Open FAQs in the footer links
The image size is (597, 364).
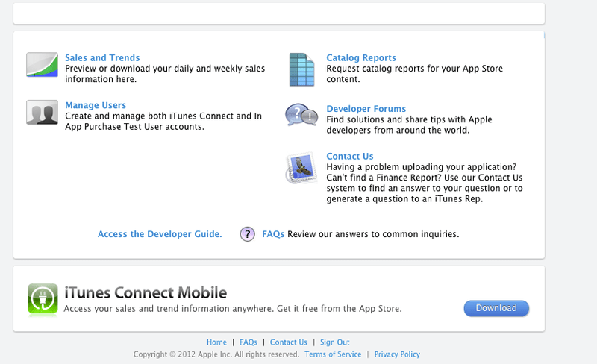[x=249, y=342]
